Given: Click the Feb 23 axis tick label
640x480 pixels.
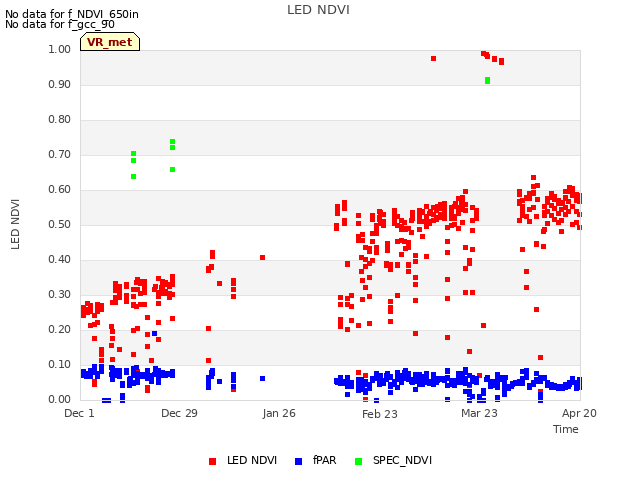Looking at the screenshot, I should (380, 414).
